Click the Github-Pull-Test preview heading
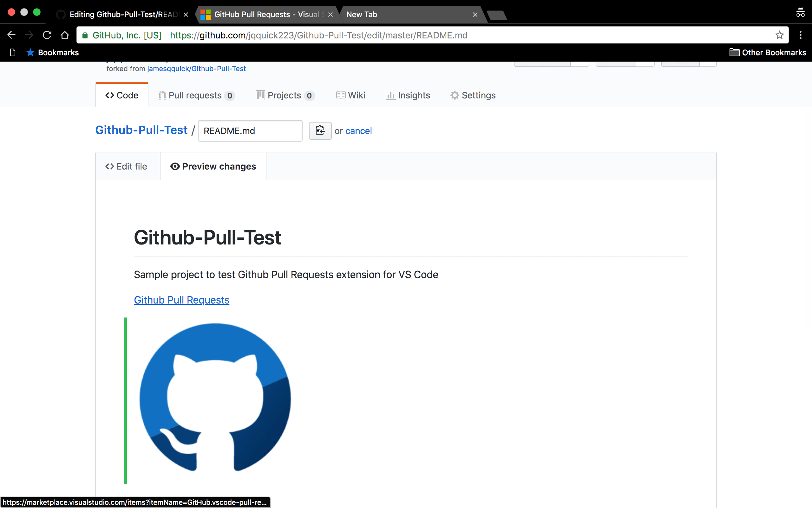Screen dimensions: 812x508 207,237
